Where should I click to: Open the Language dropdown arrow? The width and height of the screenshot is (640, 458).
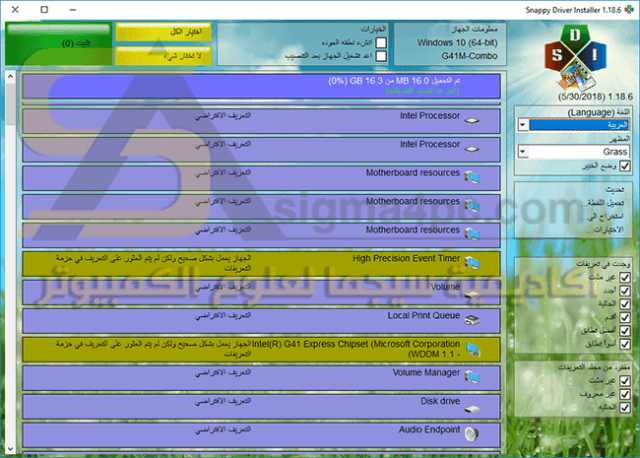(523, 125)
